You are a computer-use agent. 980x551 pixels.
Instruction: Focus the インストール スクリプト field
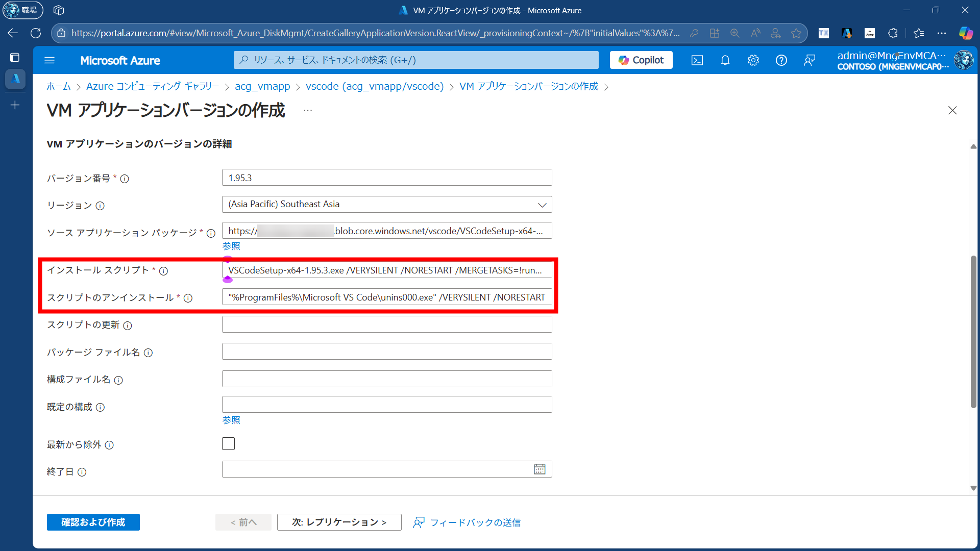[x=387, y=270]
